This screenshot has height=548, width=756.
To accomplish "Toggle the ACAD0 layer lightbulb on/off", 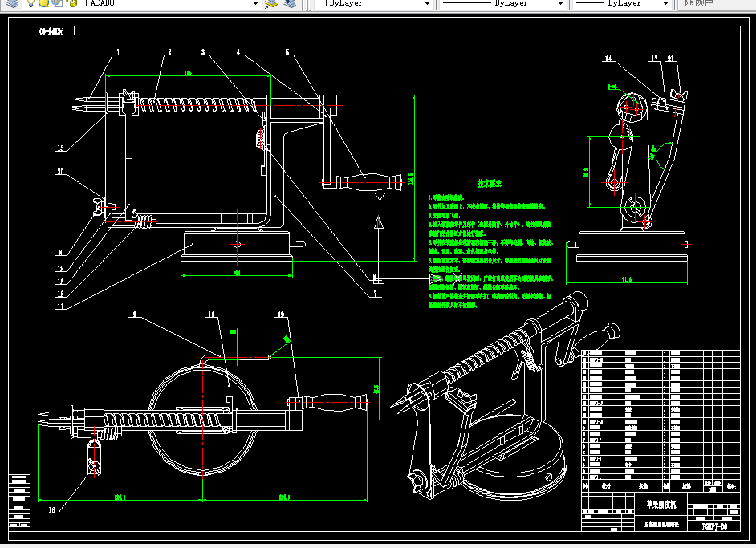I will point(30,3).
